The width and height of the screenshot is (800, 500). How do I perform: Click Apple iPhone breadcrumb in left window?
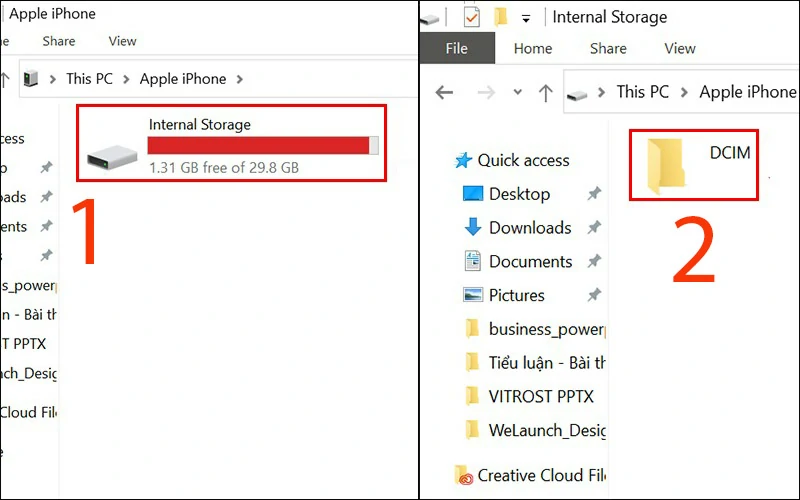183,79
